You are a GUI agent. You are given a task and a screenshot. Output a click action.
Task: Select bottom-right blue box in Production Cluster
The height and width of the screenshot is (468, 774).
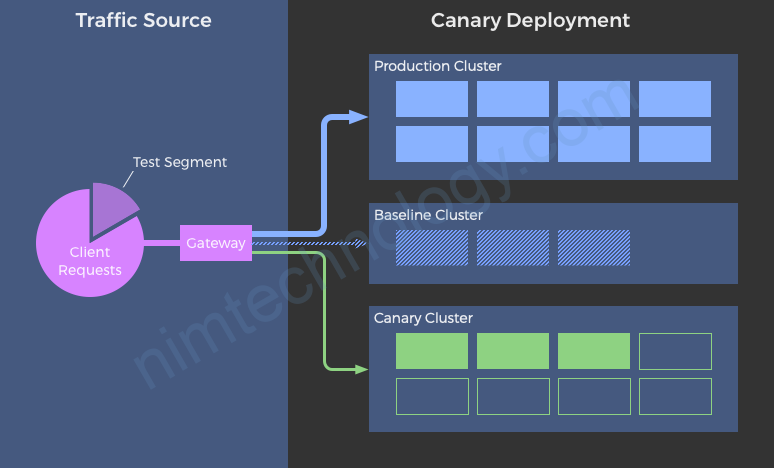coord(675,144)
